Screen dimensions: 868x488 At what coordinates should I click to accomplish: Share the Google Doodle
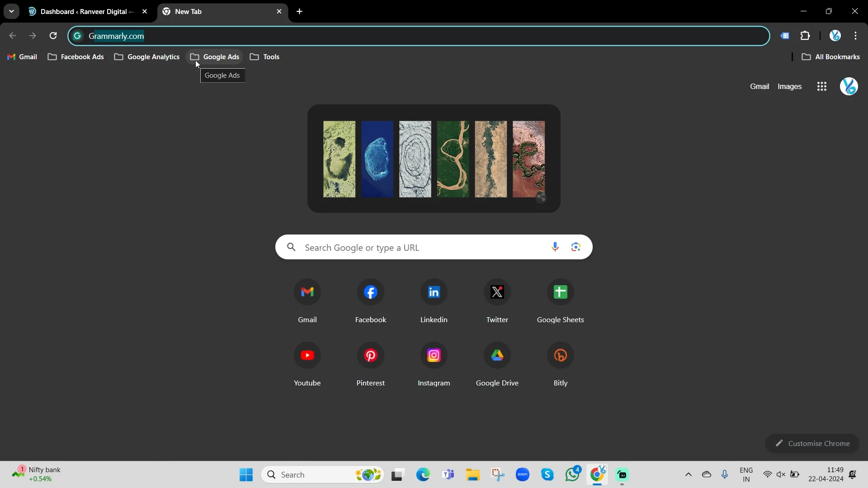[x=541, y=197]
